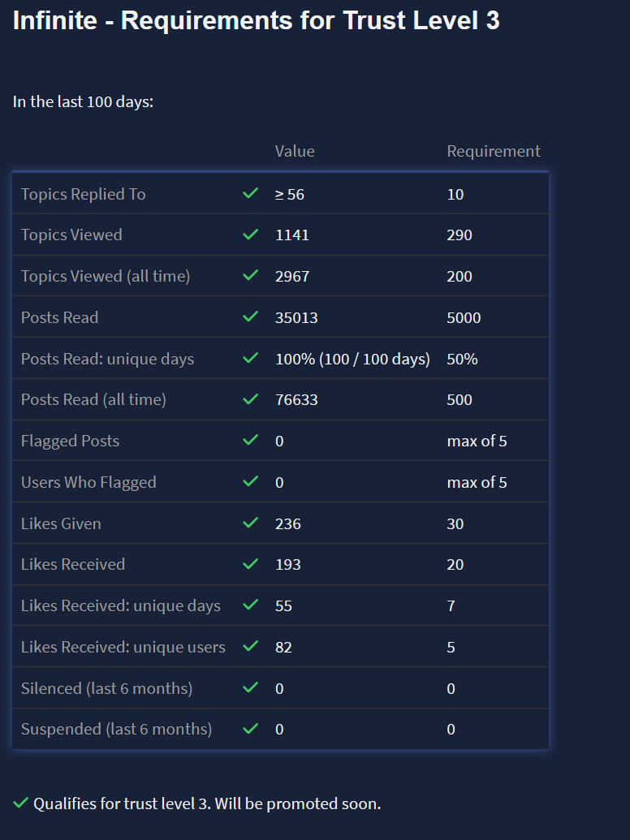630x840 pixels.
Task: Click the Value column header
Action: 295,151
